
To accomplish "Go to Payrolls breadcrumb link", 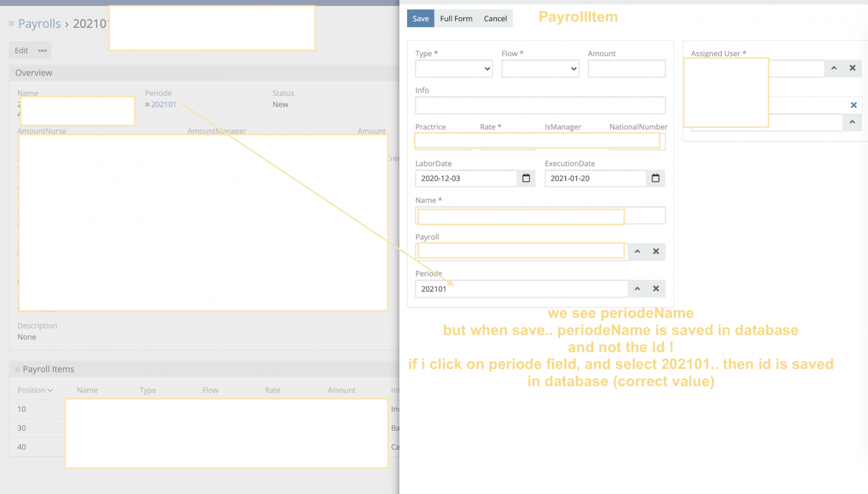I will pyautogui.click(x=39, y=23).
